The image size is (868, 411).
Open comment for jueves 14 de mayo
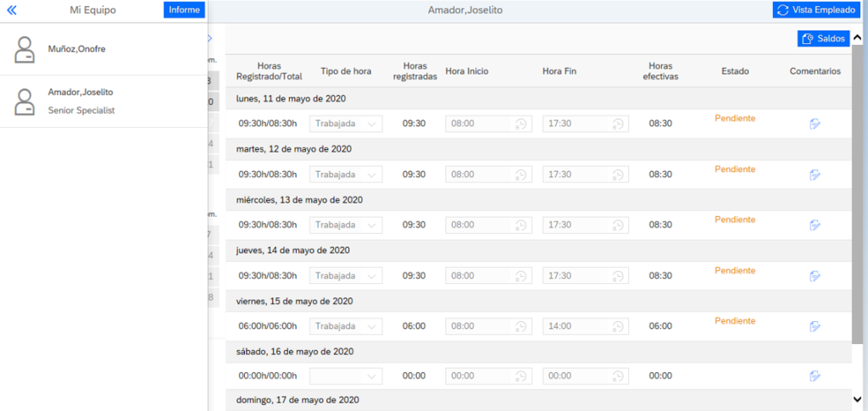point(815,275)
